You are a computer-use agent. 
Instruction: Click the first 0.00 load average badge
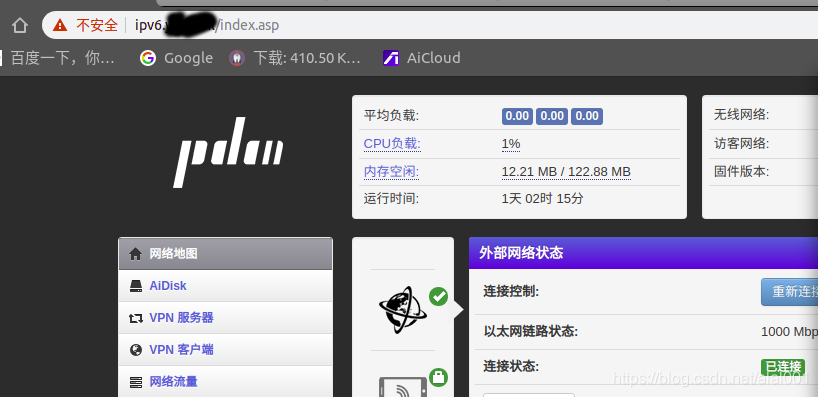click(x=517, y=116)
